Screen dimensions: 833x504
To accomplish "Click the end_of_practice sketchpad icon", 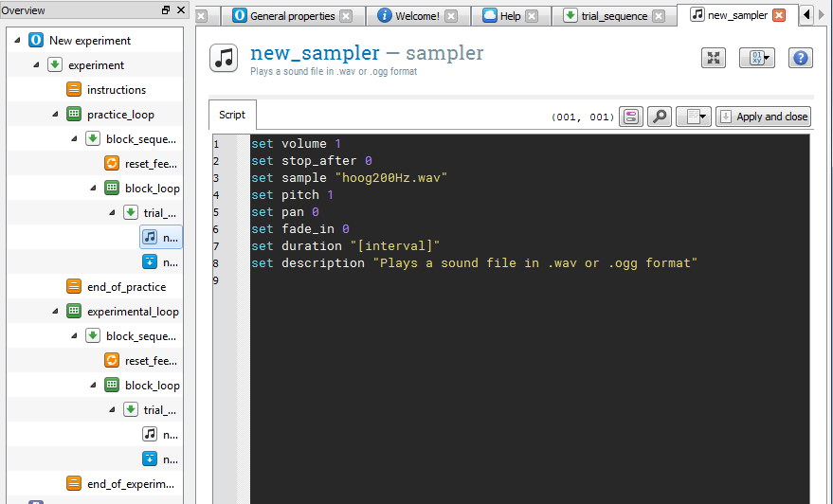I will click(74, 286).
